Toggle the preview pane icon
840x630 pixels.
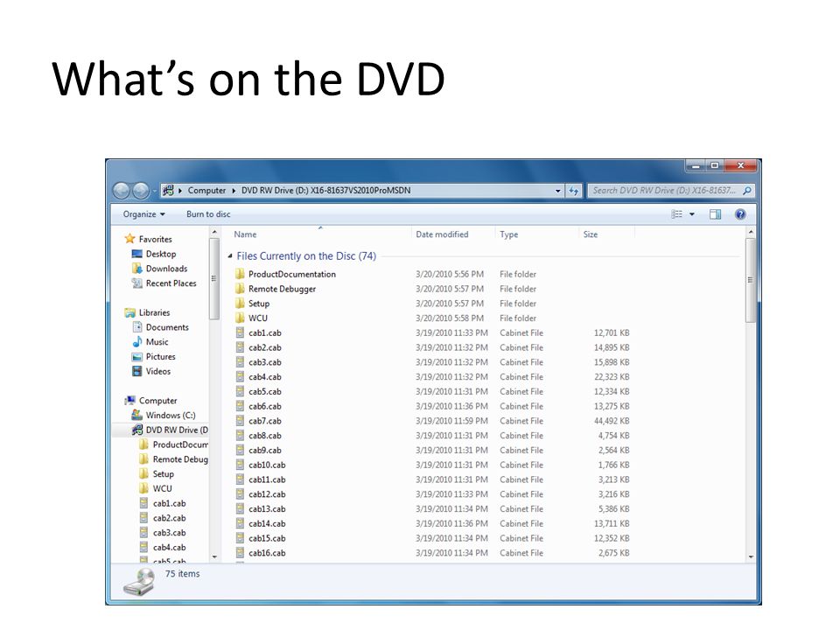point(715,214)
